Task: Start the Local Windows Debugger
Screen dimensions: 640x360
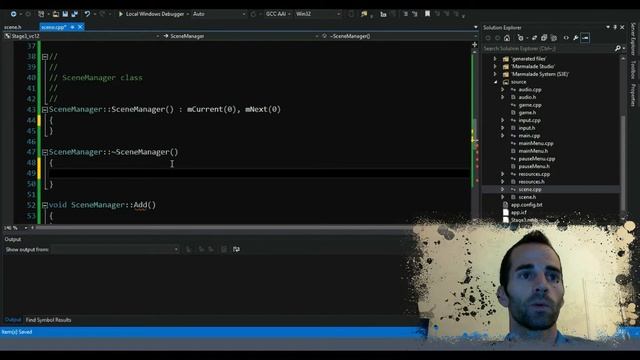Action: click(x=151, y=14)
